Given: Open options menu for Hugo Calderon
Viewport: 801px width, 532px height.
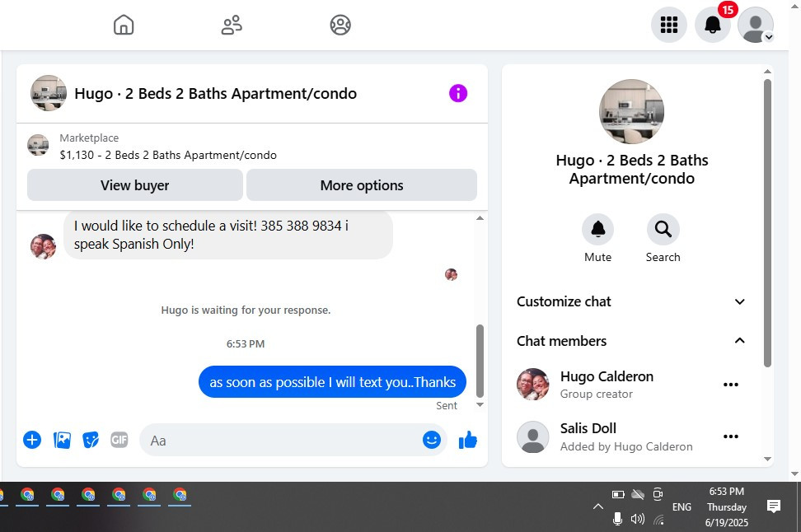Looking at the screenshot, I should pyautogui.click(x=730, y=385).
